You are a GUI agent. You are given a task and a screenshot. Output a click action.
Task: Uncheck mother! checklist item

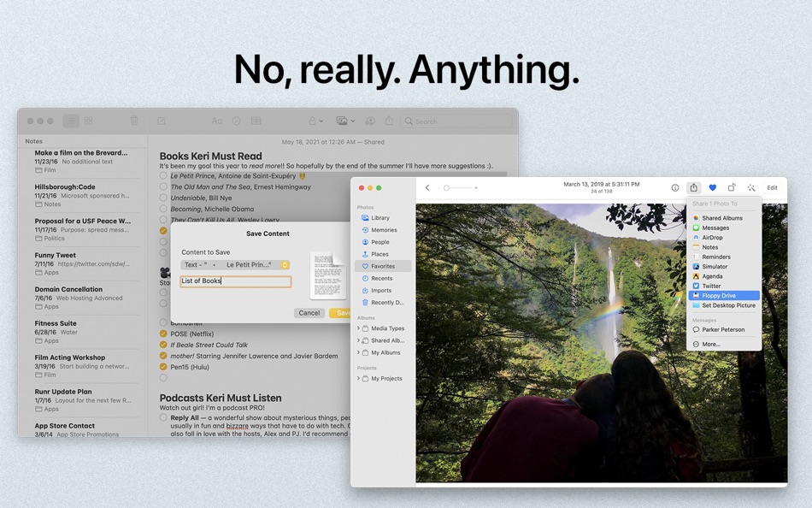[x=163, y=356]
